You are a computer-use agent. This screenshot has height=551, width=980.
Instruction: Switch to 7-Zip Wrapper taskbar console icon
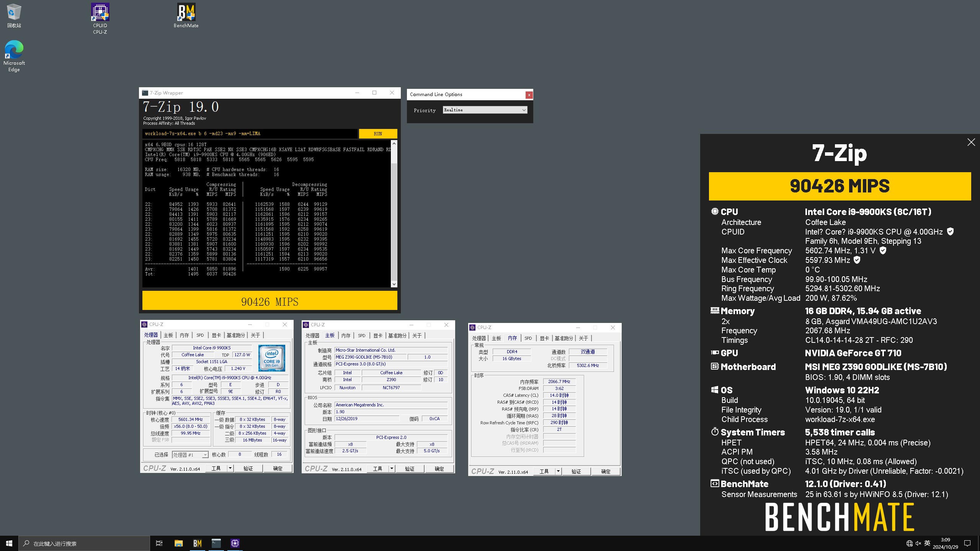pos(216,543)
